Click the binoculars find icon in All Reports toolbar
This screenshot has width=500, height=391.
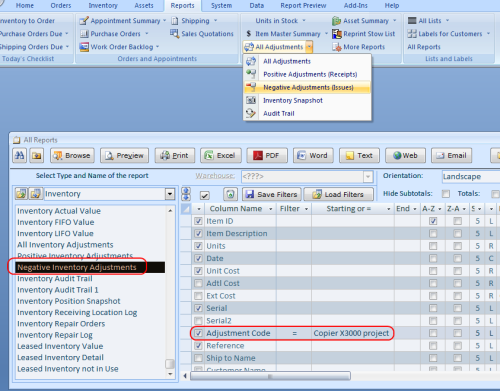pos(19,155)
